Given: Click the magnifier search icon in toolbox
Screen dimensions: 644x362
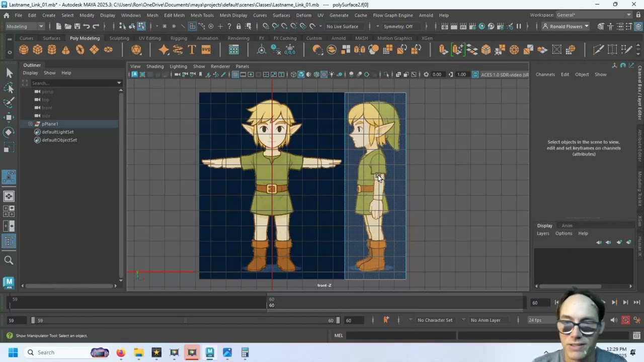Looking at the screenshot, I should [x=9, y=260].
